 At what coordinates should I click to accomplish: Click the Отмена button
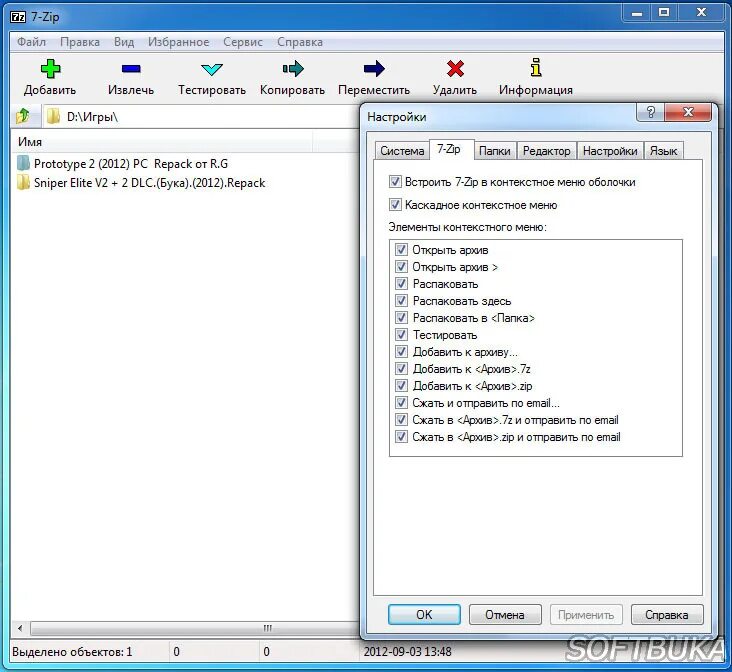(x=505, y=615)
